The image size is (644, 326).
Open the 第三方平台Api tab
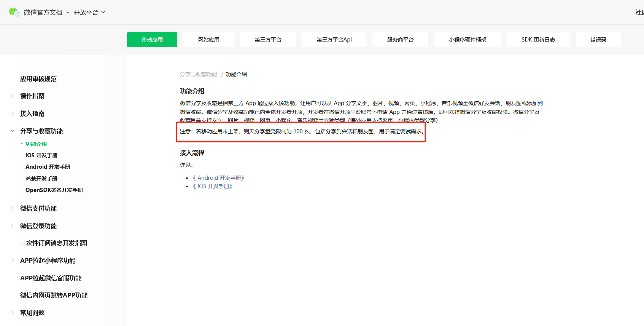click(x=334, y=40)
